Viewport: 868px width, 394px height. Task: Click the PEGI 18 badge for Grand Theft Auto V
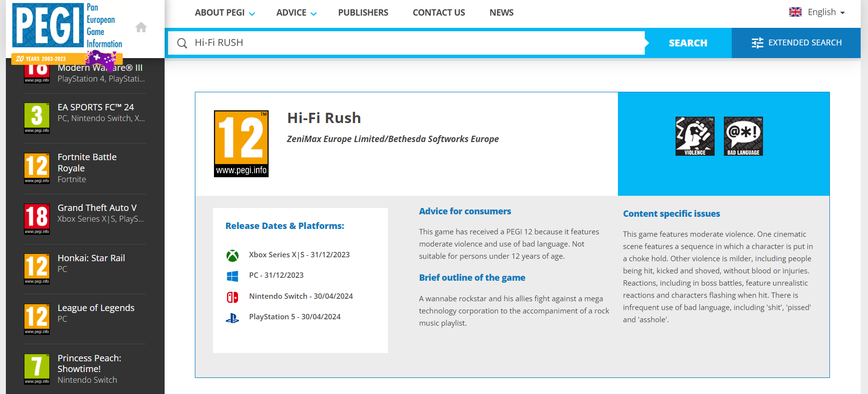coord(37,219)
